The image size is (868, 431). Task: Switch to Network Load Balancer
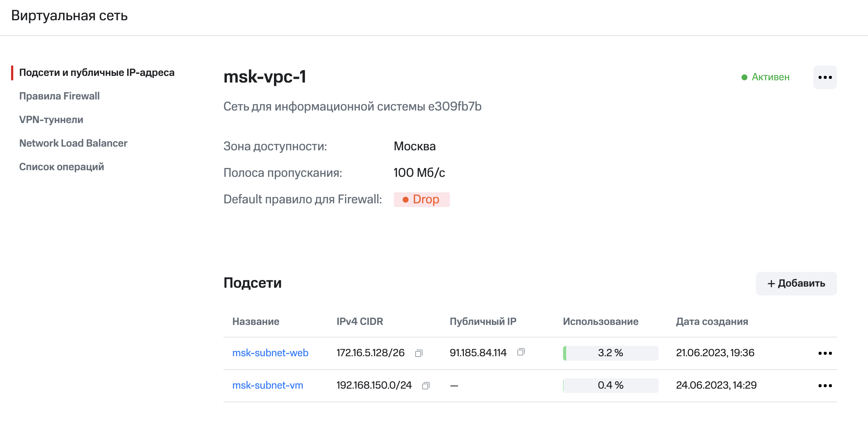click(x=73, y=143)
